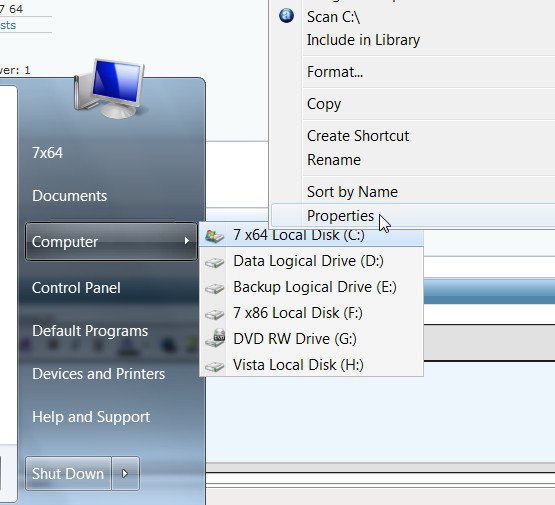Click the DVD RW Drive disc icon
555x505 pixels.
pyautogui.click(x=215, y=338)
